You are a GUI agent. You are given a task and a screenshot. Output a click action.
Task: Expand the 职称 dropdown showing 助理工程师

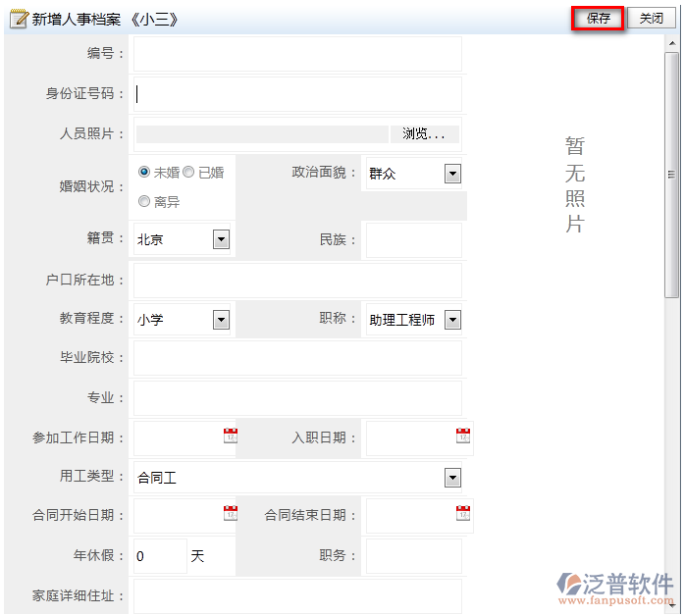[452, 320]
